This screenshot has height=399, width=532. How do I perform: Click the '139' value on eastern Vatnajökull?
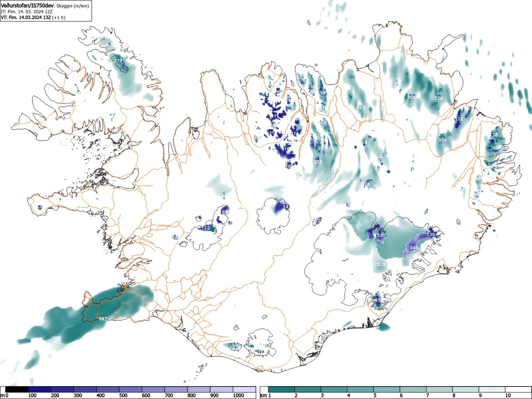[x=431, y=235]
